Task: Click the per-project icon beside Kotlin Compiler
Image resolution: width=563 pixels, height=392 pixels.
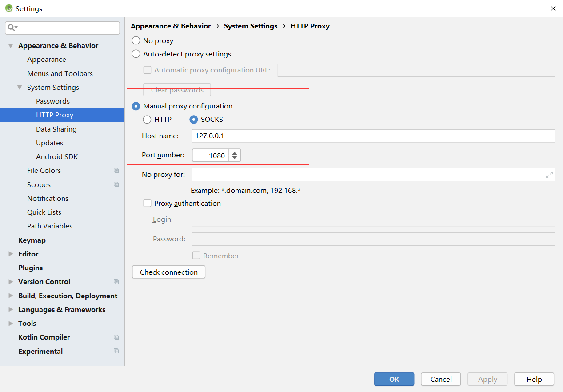Action: (x=116, y=337)
